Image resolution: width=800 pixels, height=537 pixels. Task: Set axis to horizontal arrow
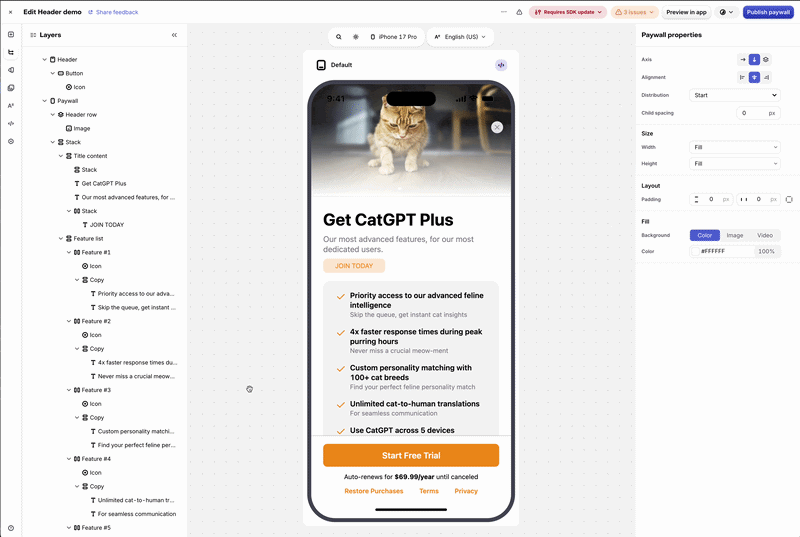(x=743, y=60)
